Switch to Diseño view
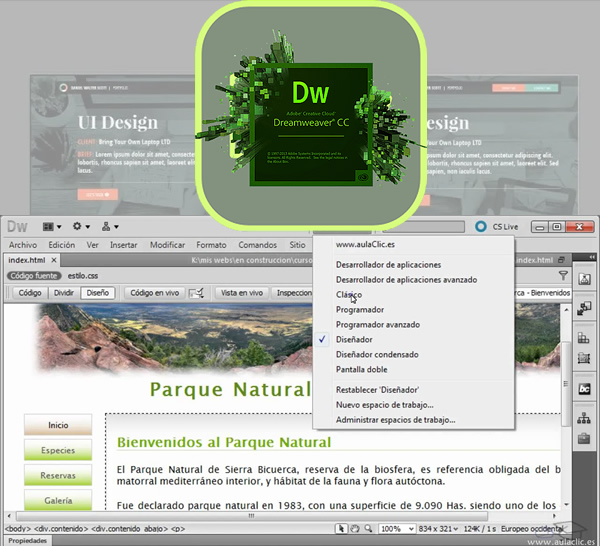 (97, 293)
